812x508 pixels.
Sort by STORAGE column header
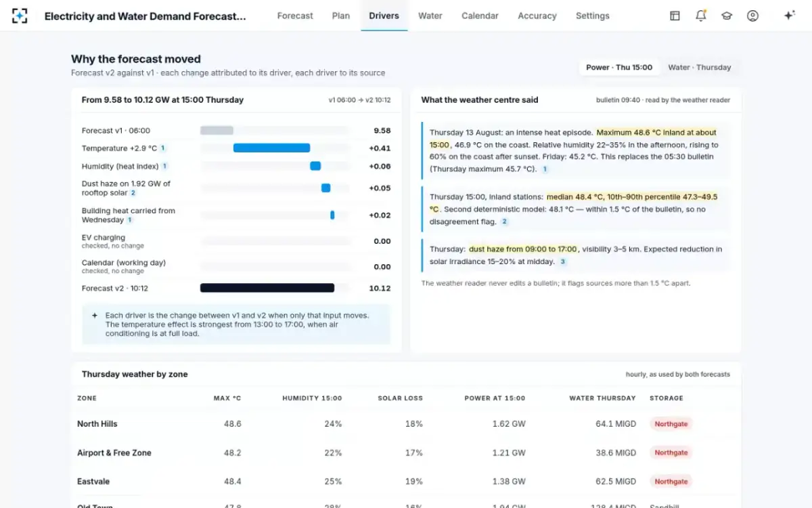pyautogui.click(x=667, y=398)
